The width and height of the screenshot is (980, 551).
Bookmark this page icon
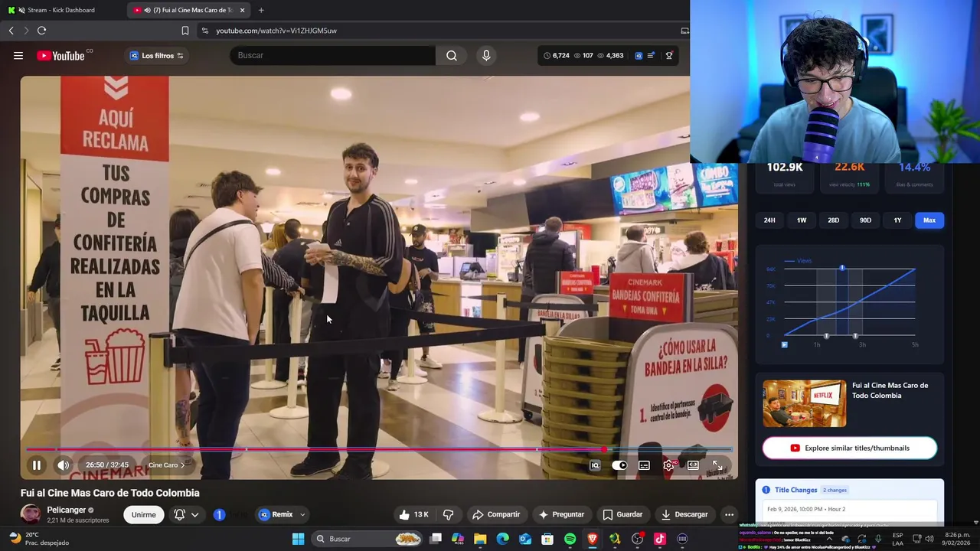185,31
